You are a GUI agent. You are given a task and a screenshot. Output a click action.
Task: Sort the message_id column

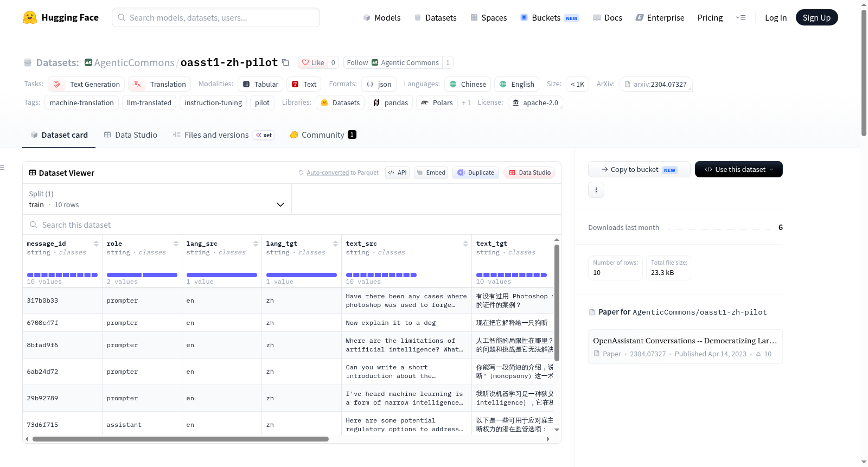click(x=96, y=244)
